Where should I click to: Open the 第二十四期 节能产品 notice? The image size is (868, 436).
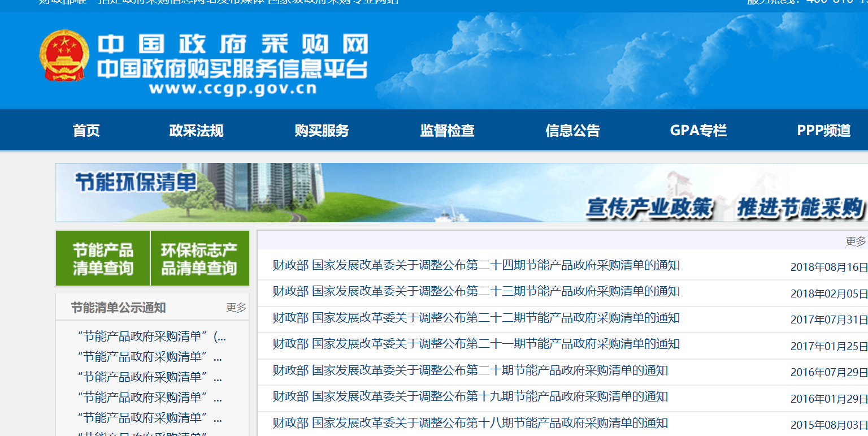[x=476, y=265]
